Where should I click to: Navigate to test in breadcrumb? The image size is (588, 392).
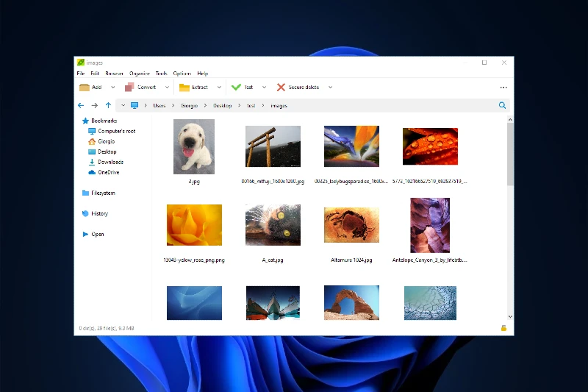(251, 105)
